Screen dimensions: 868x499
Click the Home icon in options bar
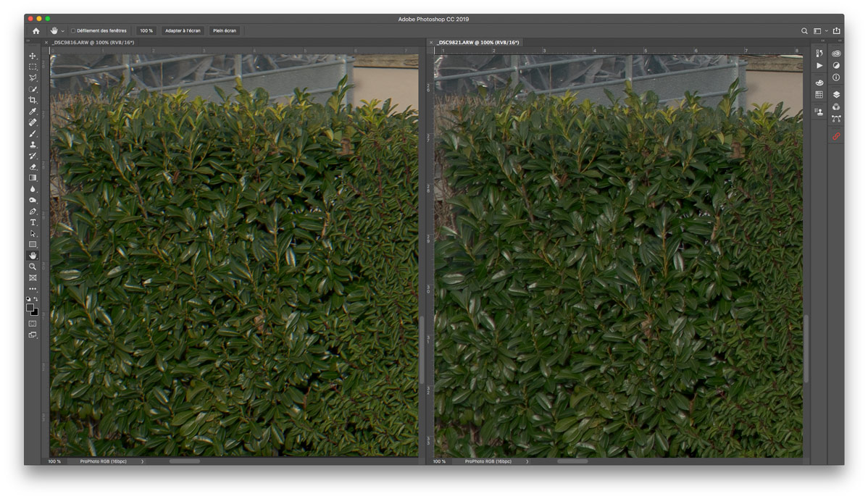coord(36,31)
